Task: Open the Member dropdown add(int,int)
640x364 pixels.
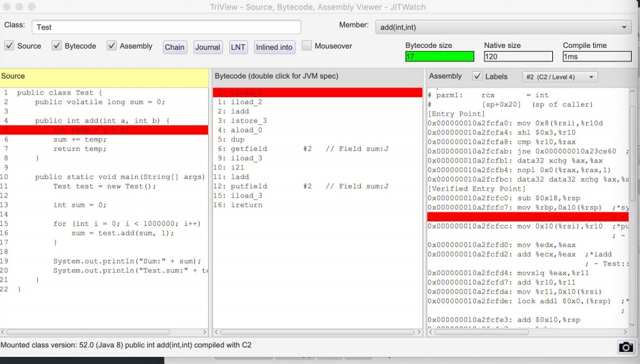Action: point(503,28)
